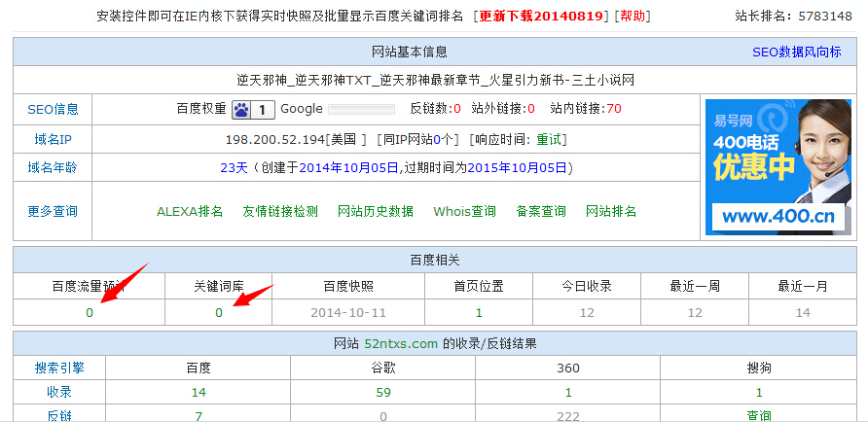868x422 pixels.
Task: Click the 今日收录 value 12
Action: click(587, 313)
